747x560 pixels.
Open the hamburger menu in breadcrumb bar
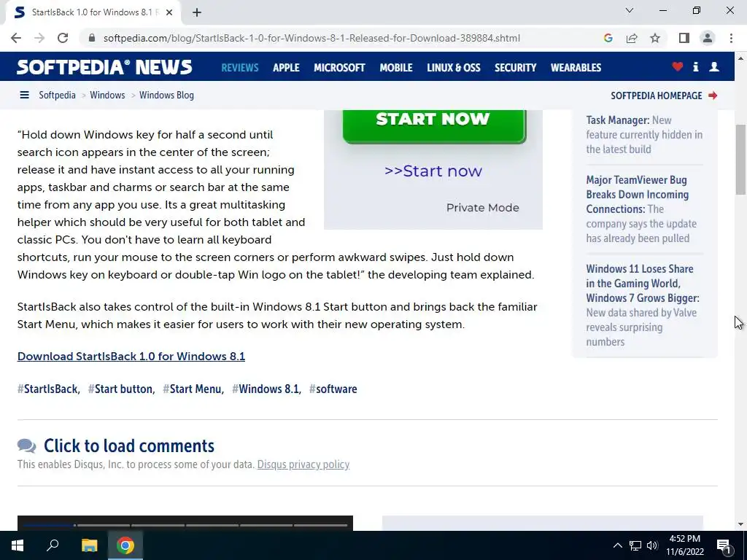coord(24,96)
